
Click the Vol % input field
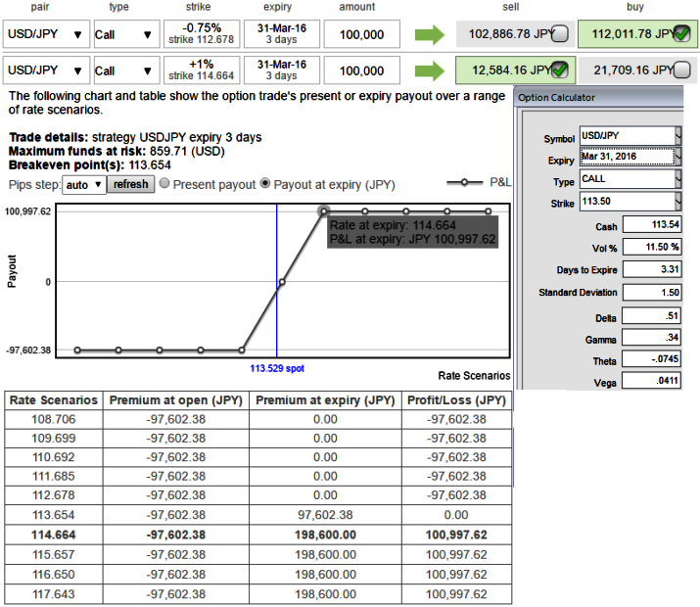coord(652,249)
